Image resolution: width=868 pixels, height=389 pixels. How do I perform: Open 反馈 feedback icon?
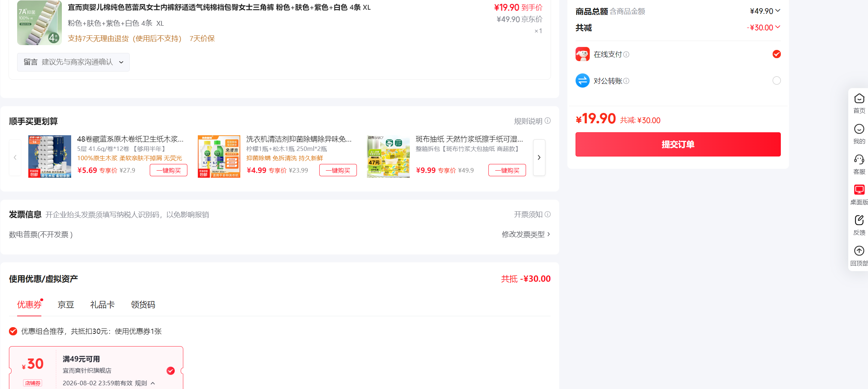[x=859, y=220]
